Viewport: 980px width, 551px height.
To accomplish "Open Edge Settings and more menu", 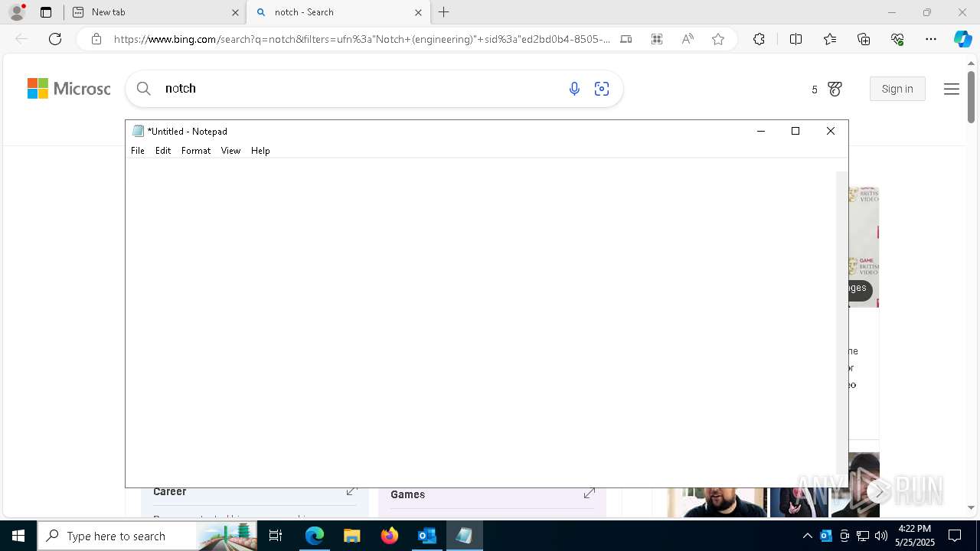I will pos(931,39).
